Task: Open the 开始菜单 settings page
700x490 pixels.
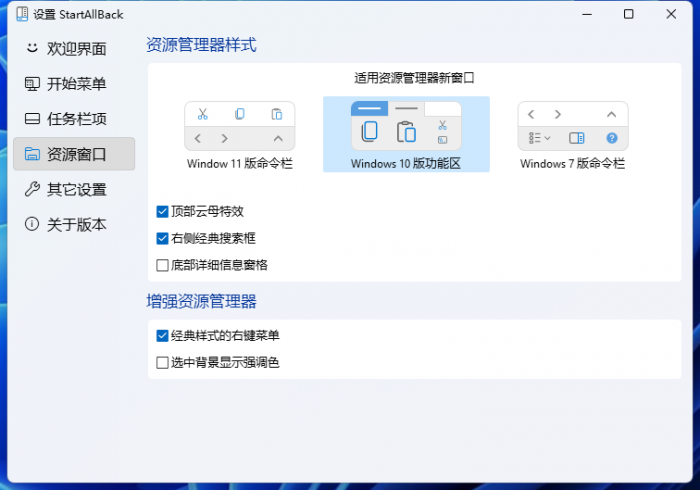Action: [77, 84]
